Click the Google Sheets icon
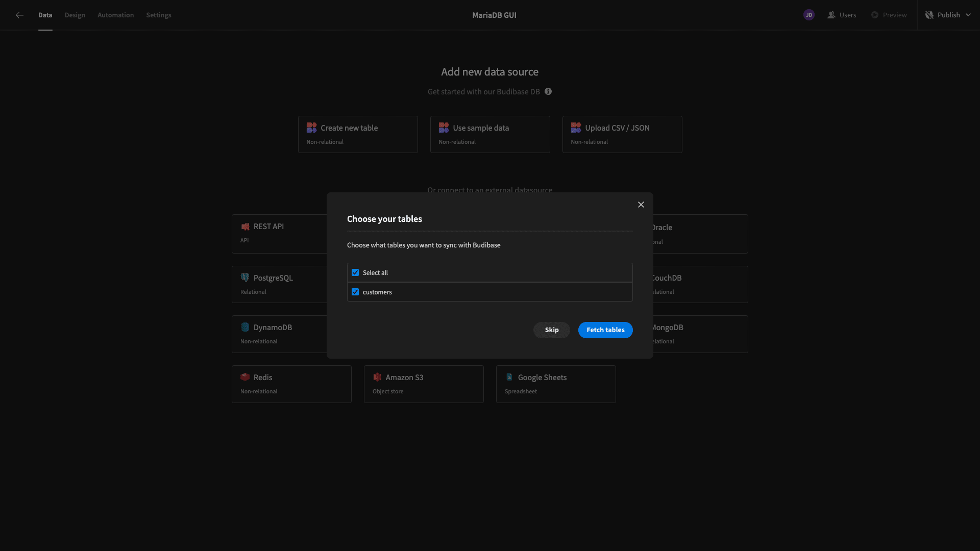980x551 pixels. click(509, 377)
